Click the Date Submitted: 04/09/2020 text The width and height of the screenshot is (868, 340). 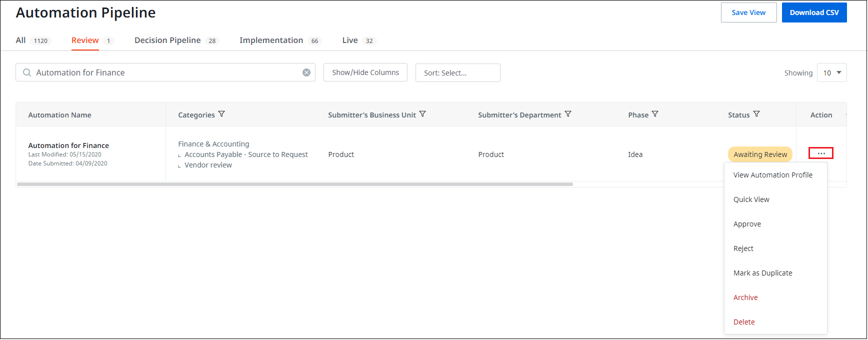point(67,163)
